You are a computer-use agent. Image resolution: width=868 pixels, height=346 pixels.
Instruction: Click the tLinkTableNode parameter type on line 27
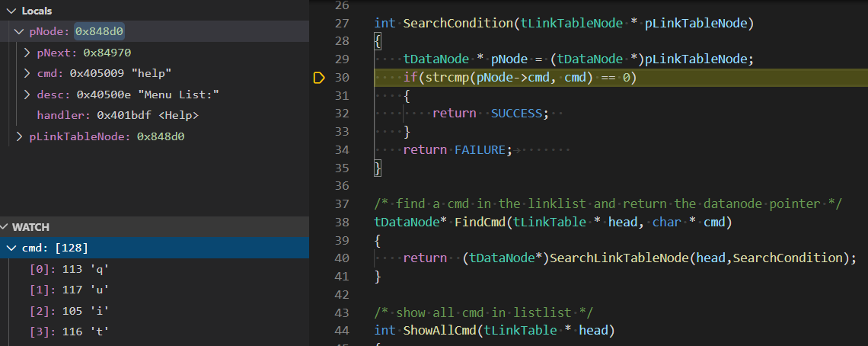(572, 24)
